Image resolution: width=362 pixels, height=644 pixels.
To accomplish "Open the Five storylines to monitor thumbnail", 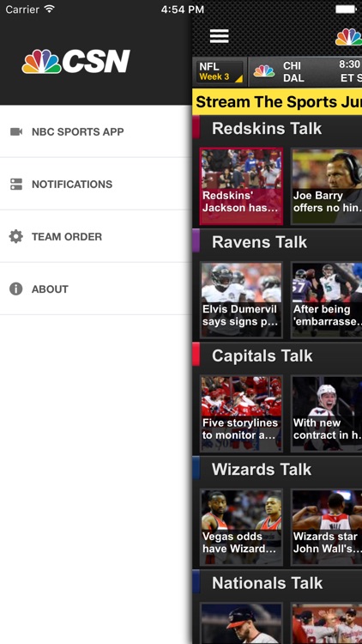I will [241, 413].
